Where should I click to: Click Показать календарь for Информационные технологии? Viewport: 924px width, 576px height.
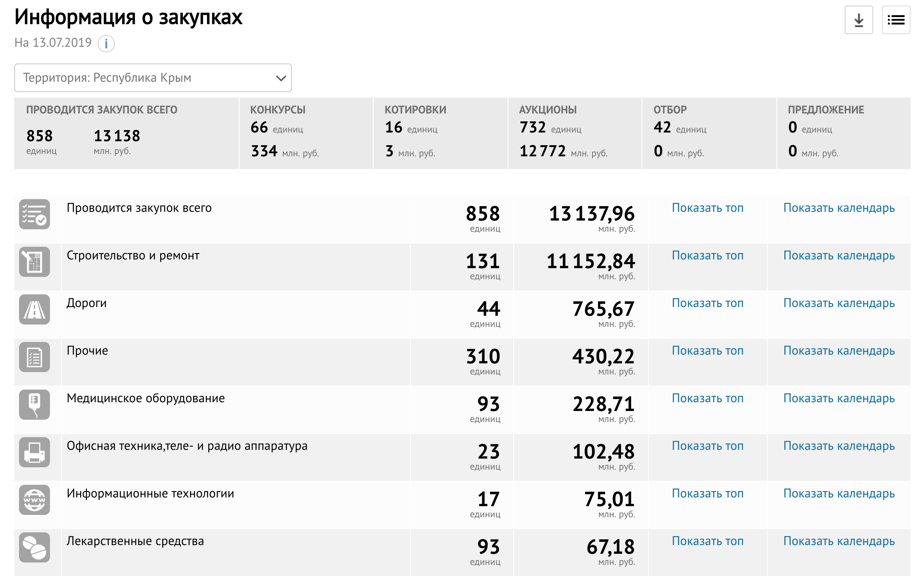(x=839, y=493)
